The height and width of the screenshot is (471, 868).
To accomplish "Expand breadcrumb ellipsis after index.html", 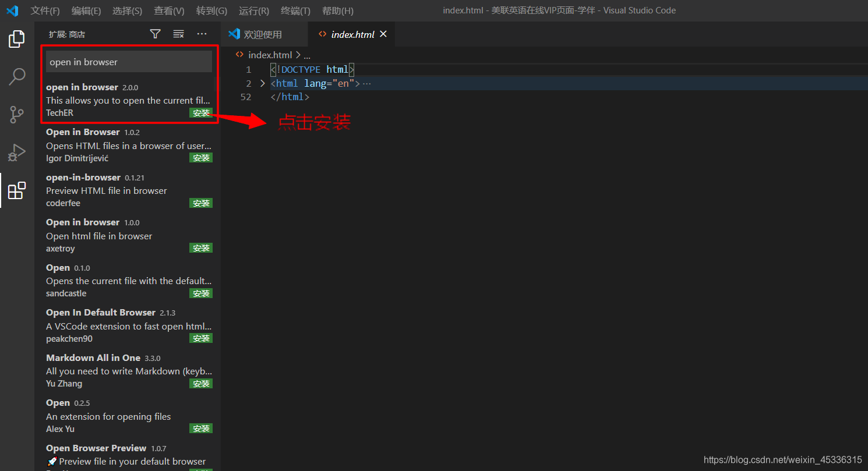I will point(308,55).
